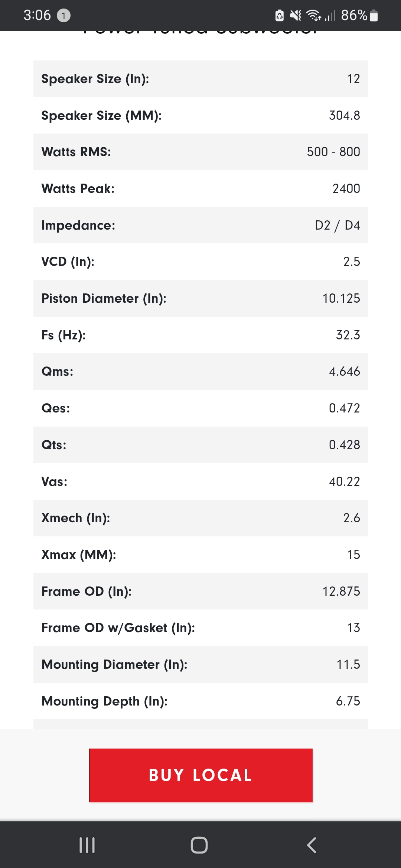Tap the Android home button icon
This screenshot has height=868, width=401.
coord(199,845)
